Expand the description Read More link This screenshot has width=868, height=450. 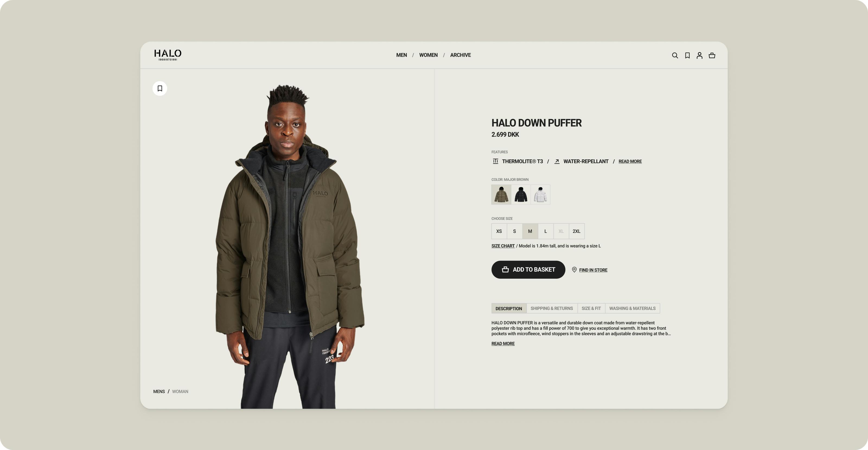(x=503, y=344)
